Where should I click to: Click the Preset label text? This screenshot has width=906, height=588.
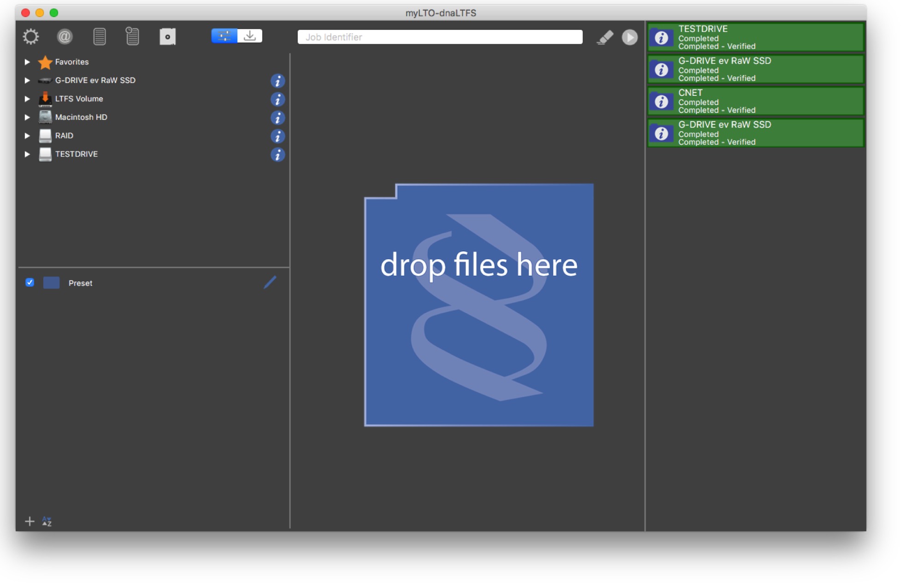(x=80, y=283)
